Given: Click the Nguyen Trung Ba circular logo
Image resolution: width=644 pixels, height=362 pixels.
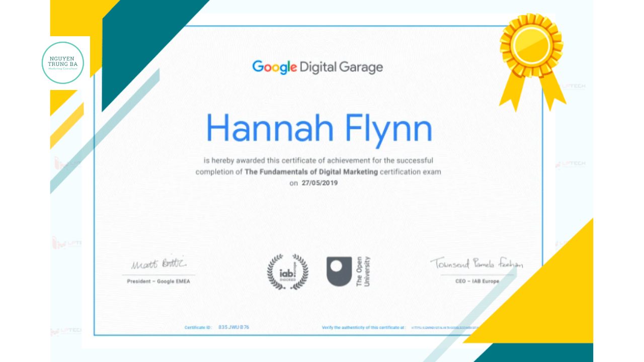Looking at the screenshot, I should pyautogui.click(x=63, y=62).
